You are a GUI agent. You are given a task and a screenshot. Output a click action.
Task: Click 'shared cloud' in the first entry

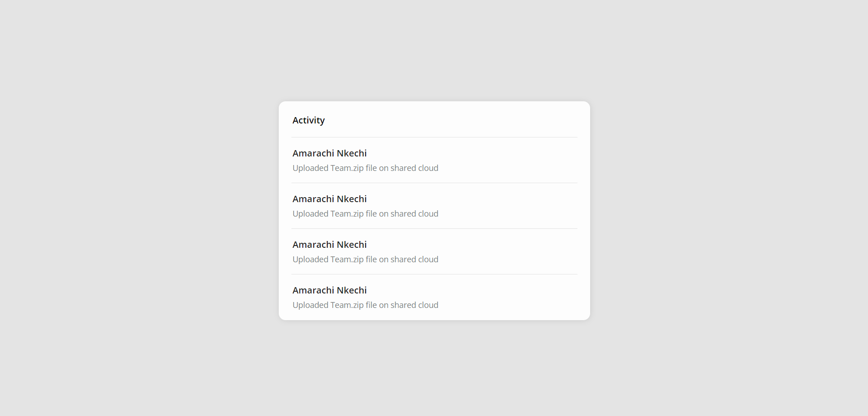(415, 168)
